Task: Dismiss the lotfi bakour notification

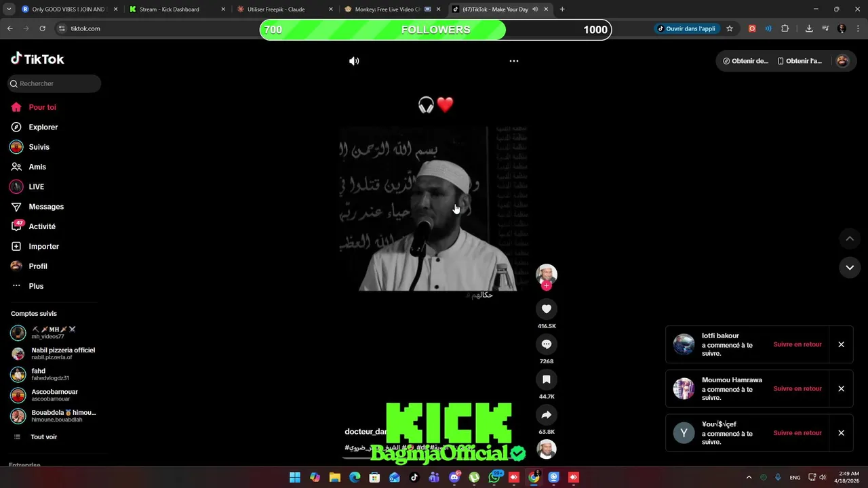Action: coord(841,344)
